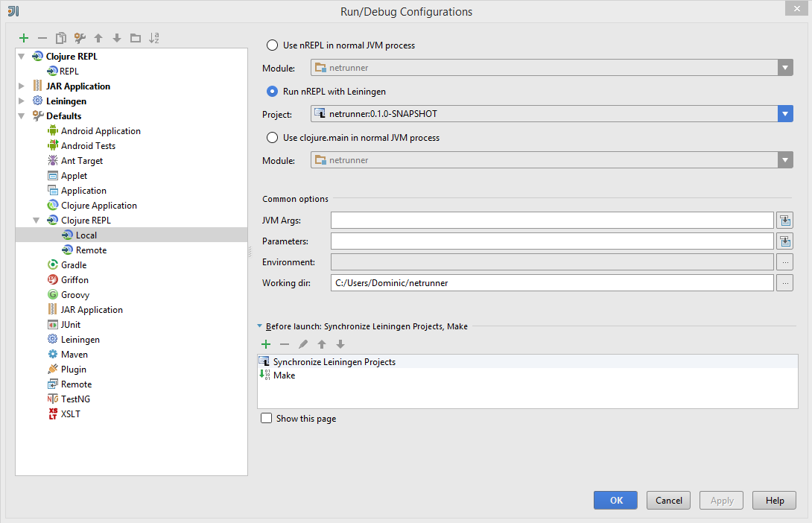Remove before-launch task minus icon
The image size is (812, 523).
click(x=285, y=344)
